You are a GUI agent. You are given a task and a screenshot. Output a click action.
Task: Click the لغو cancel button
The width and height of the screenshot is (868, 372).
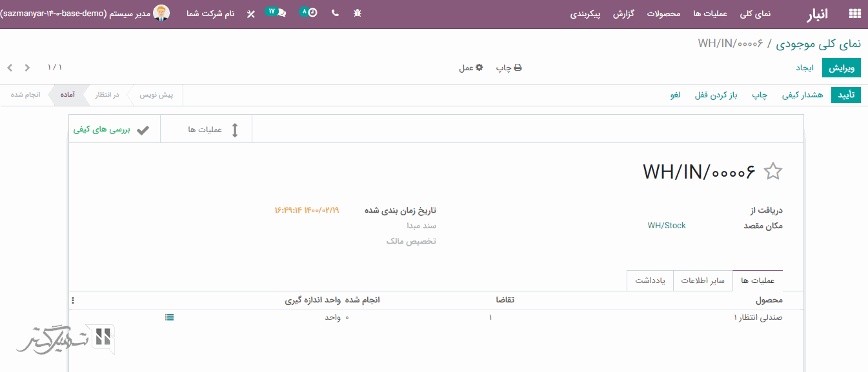[675, 95]
